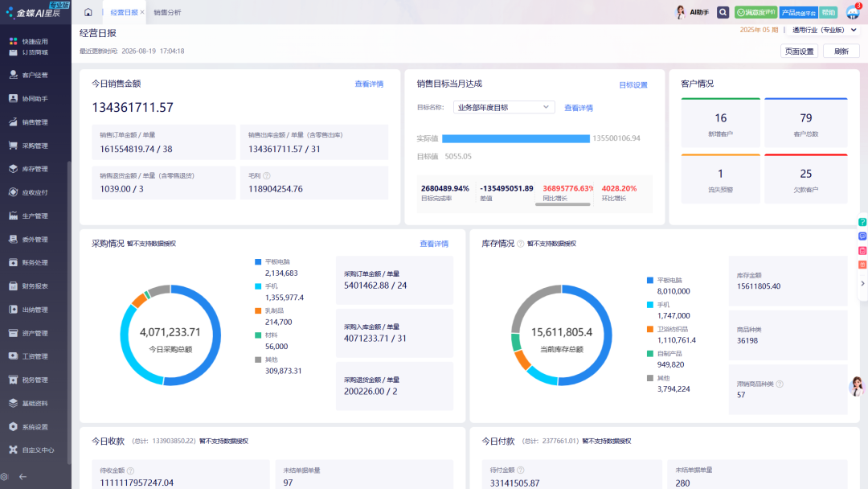The image size is (868, 489).
Task: Open 基础资料 sidebar module
Action: [x=30, y=403]
